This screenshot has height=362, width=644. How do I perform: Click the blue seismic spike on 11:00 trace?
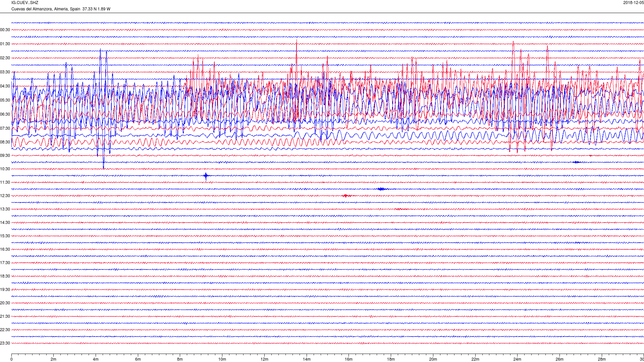click(x=206, y=176)
